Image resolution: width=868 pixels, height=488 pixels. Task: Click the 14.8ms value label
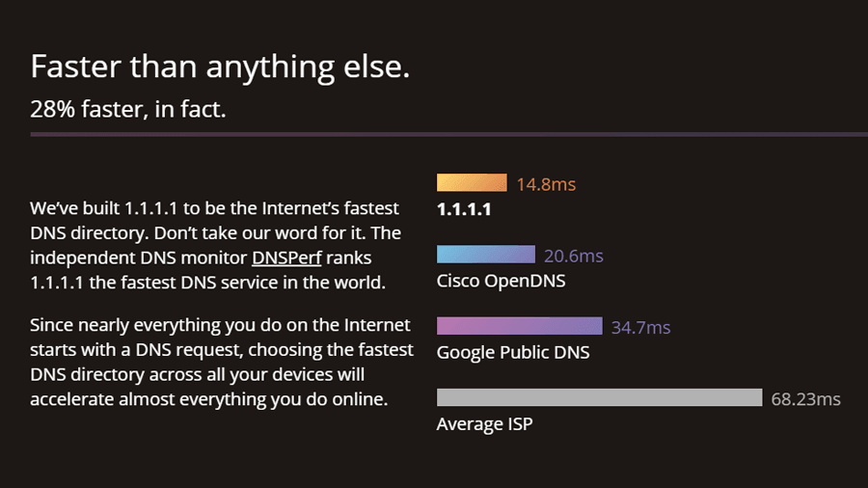tap(546, 184)
